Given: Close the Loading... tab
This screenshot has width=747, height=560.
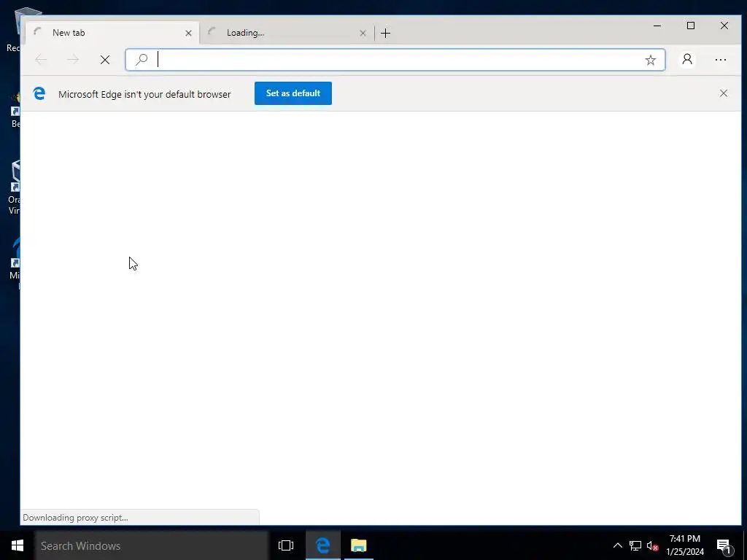Looking at the screenshot, I should tap(363, 34).
